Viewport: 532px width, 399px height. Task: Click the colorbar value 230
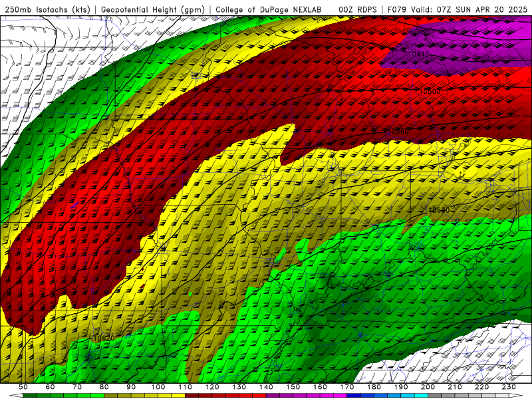(509, 387)
